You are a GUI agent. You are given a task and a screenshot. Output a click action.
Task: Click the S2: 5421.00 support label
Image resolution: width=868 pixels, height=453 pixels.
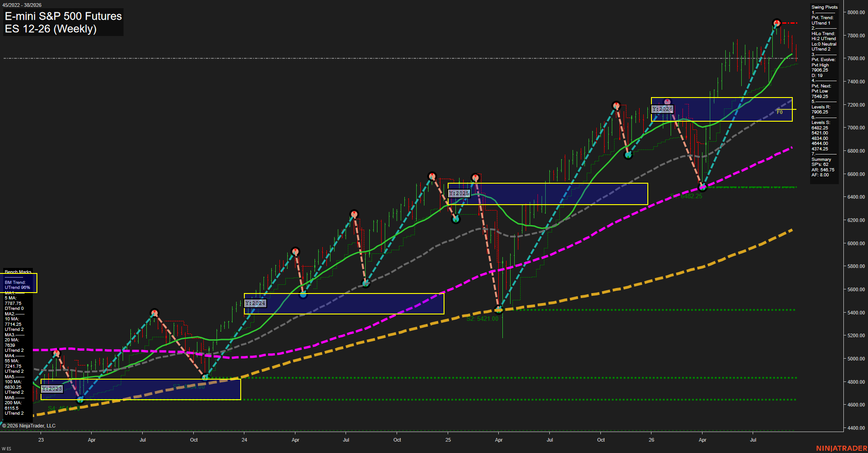pos(482,319)
